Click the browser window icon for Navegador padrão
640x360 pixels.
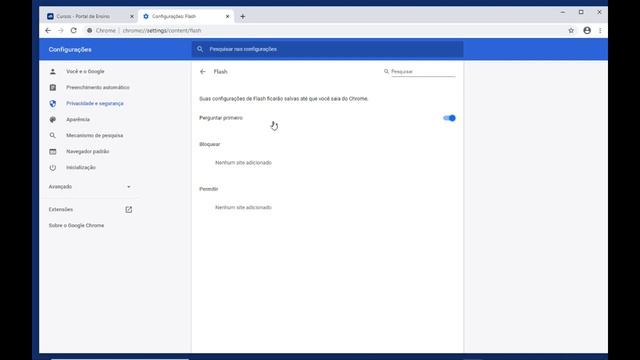[x=53, y=151]
